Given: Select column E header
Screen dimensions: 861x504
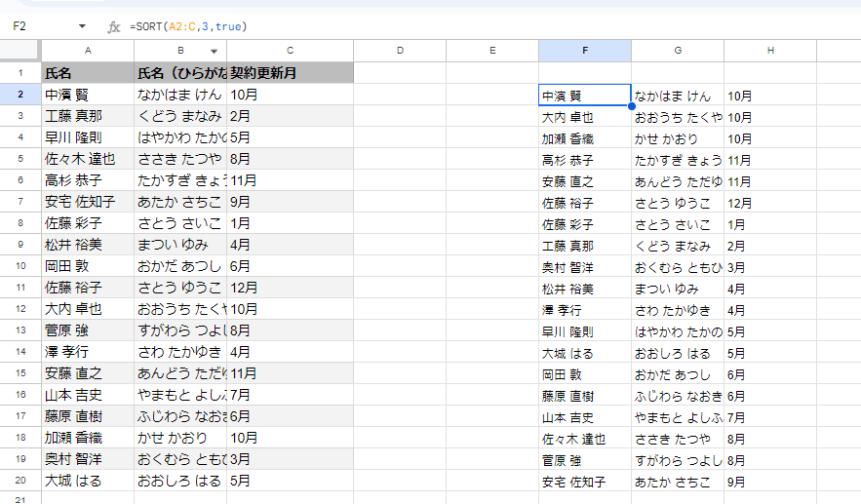Looking at the screenshot, I should pos(492,51).
